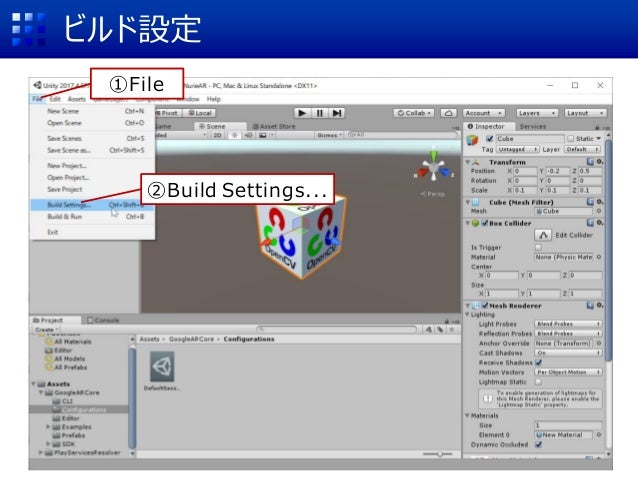
Task: Open Mesh object picker circle
Action: coord(599,211)
